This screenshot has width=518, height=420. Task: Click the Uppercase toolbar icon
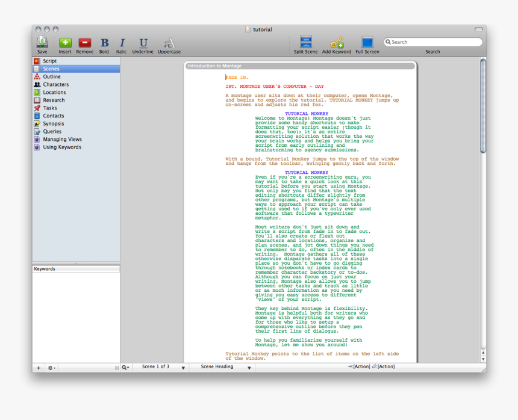[x=169, y=43]
